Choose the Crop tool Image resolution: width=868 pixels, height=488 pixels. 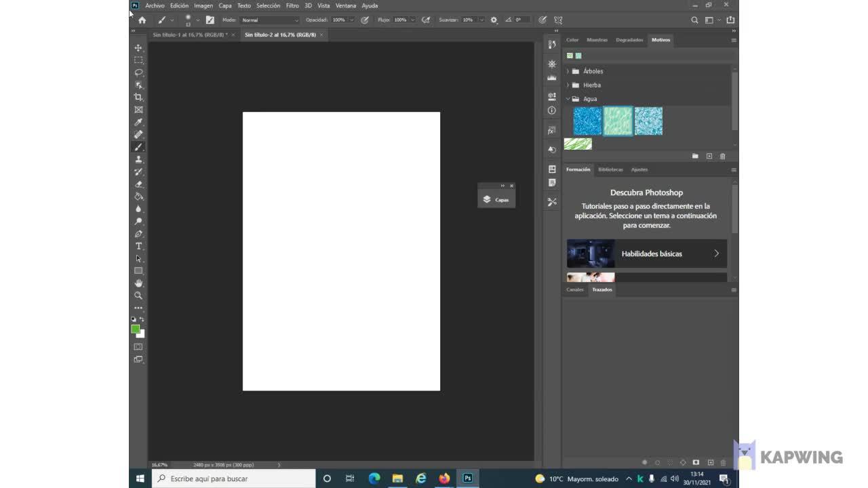[138, 98]
